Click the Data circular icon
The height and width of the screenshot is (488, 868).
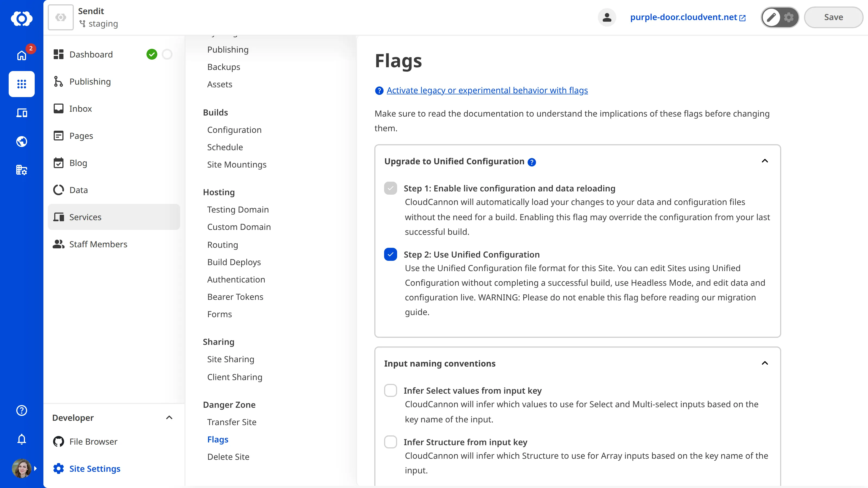(x=59, y=190)
